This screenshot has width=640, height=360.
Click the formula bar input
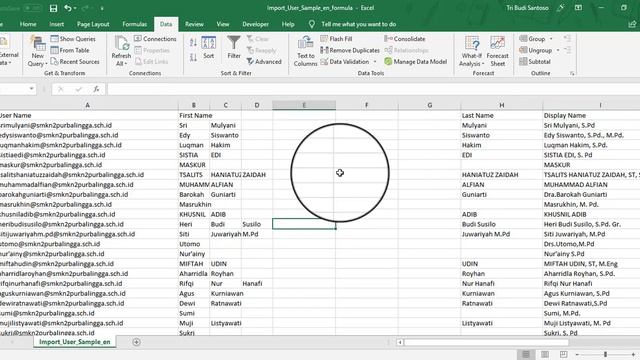coord(373,89)
